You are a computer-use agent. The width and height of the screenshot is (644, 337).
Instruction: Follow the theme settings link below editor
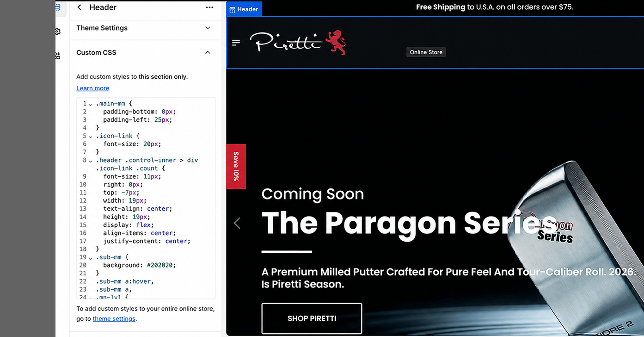point(114,318)
